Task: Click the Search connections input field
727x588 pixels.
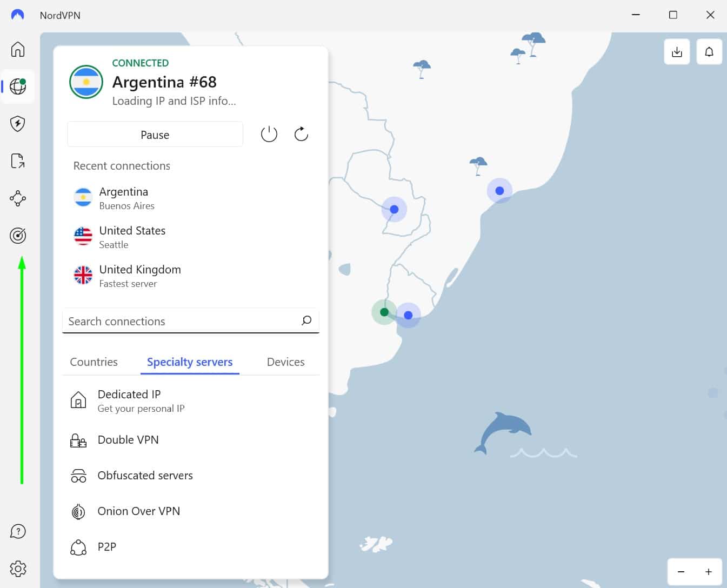Action: [x=190, y=321]
